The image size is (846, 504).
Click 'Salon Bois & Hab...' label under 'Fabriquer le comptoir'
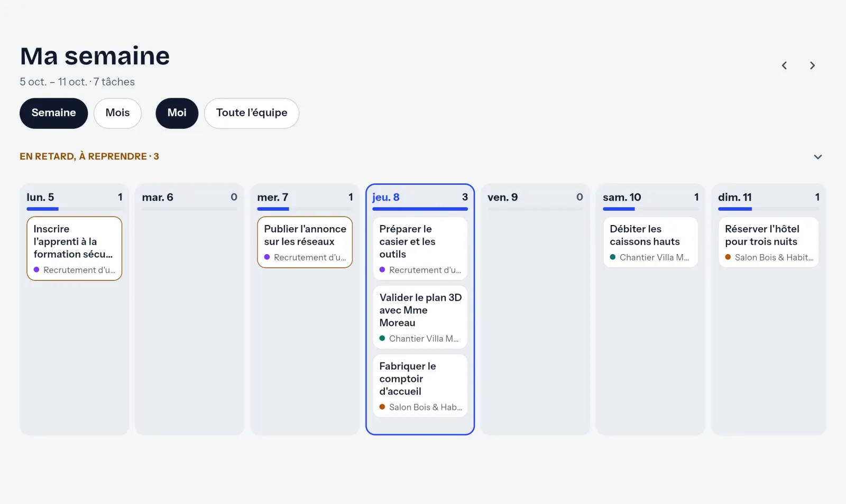426,407
